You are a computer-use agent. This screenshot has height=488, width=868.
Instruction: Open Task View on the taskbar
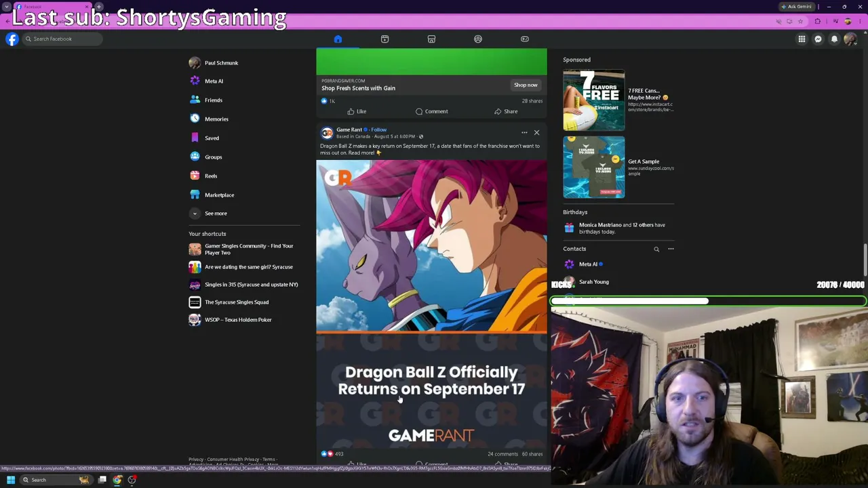[102, 480]
